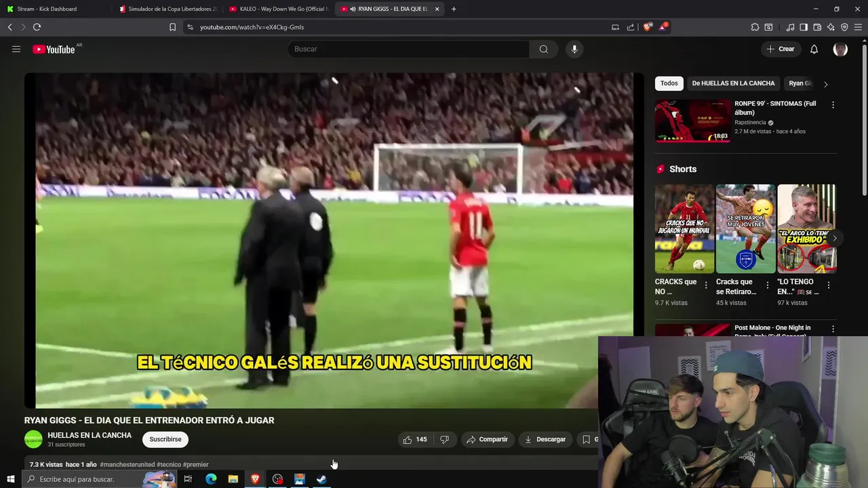
Task: Click the #manchesterunited hashtag
Action: (x=127, y=465)
